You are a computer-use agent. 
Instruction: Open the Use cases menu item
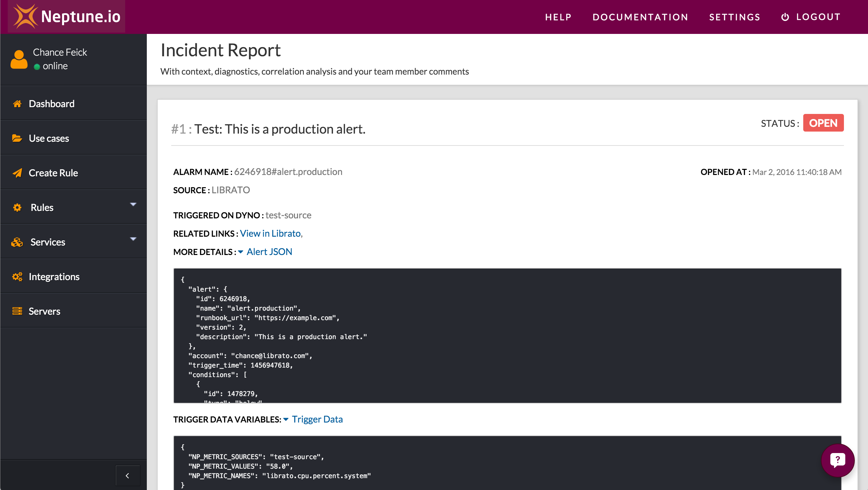[74, 138]
